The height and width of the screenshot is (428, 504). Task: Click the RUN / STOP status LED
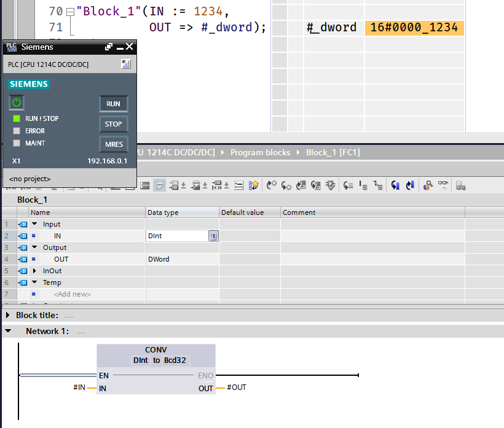(17, 119)
